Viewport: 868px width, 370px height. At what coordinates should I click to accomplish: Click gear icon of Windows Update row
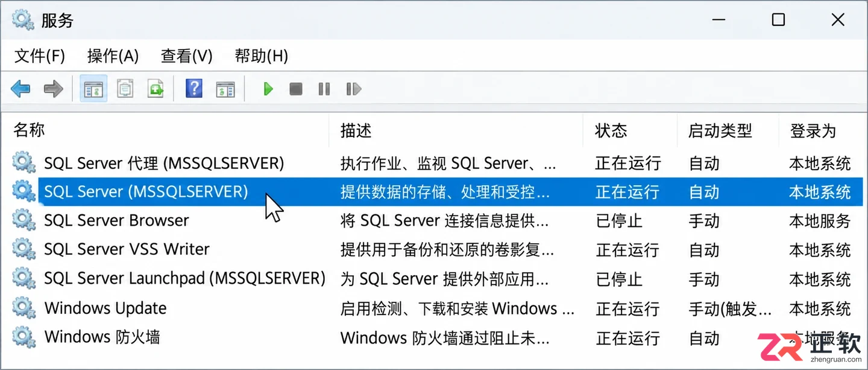point(24,308)
